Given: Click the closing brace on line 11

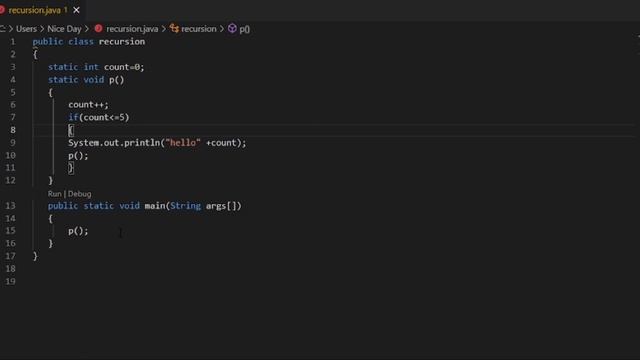Looking at the screenshot, I should 71,168.
